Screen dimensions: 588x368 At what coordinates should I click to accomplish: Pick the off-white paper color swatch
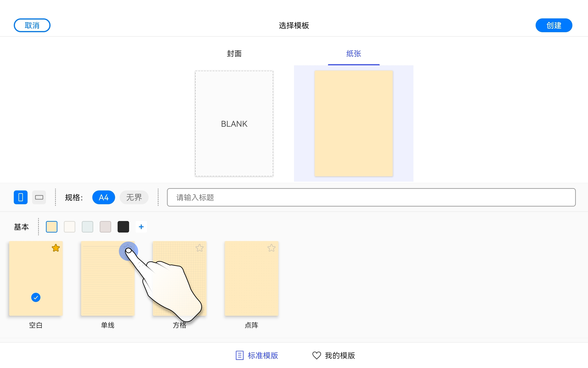point(70,227)
